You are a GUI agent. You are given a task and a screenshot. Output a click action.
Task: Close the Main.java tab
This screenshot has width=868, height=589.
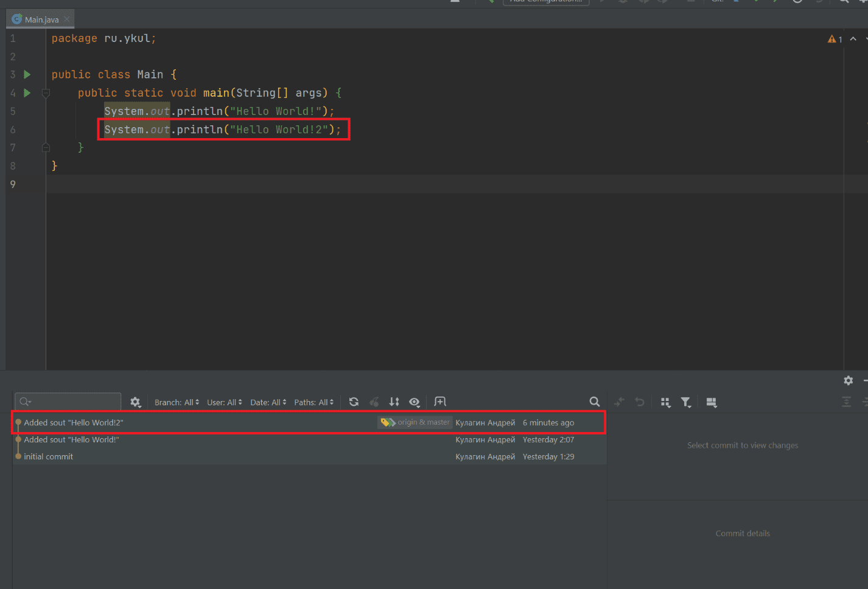67,19
